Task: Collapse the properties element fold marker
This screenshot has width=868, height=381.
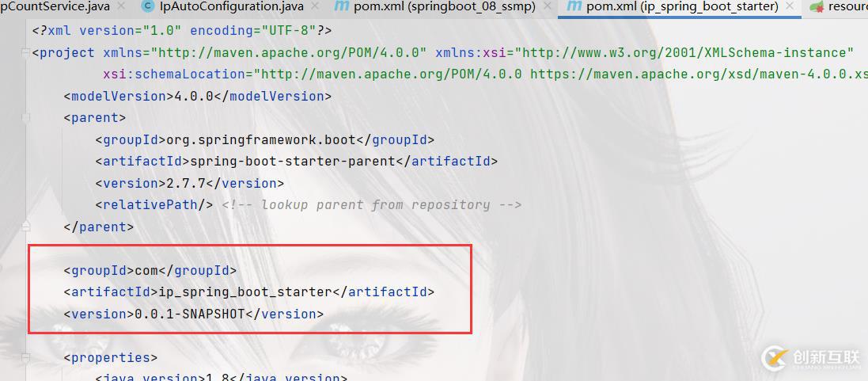Action: pos(25,357)
